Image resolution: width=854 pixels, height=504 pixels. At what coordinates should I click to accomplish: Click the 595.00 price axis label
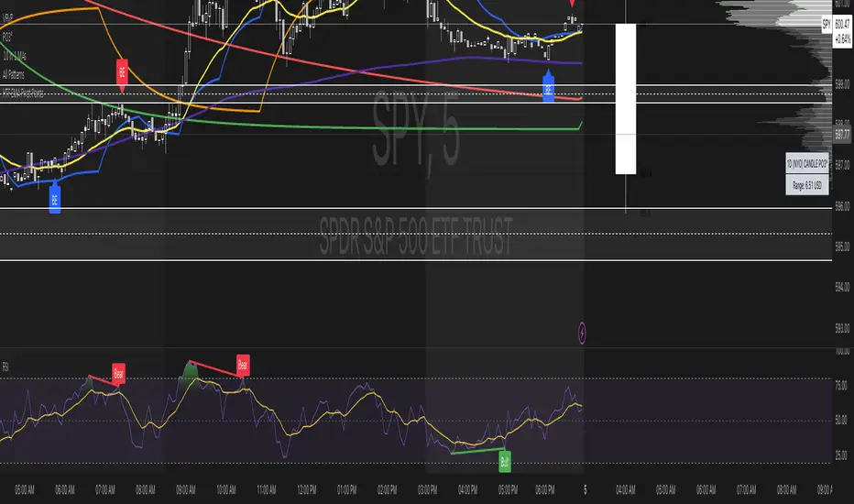click(842, 247)
